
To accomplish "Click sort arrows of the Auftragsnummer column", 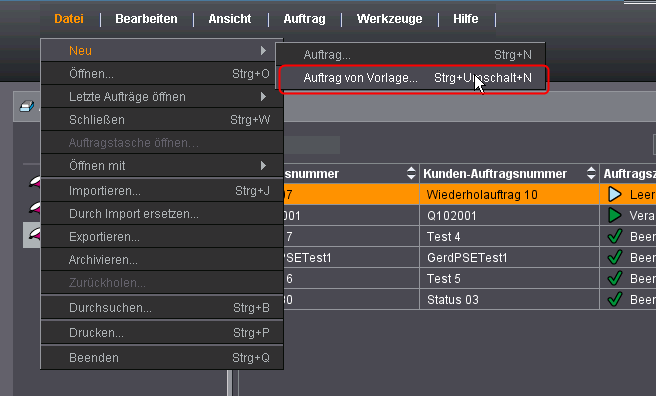I will pyautogui.click(x=411, y=173).
